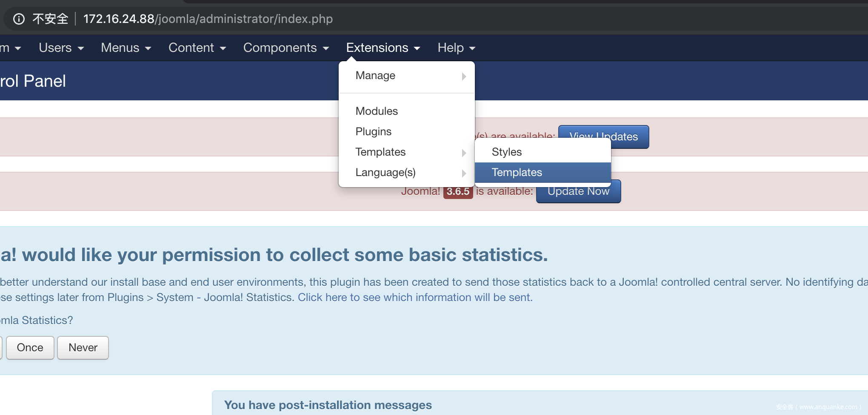The height and width of the screenshot is (415, 868).
Task: Click the Manage submenu arrow
Action: coord(464,77)
